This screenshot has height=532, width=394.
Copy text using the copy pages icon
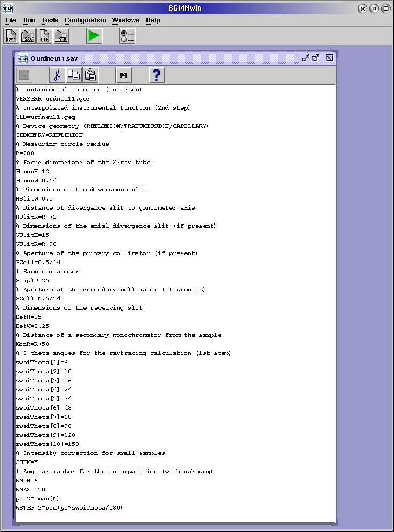(74, 75)
